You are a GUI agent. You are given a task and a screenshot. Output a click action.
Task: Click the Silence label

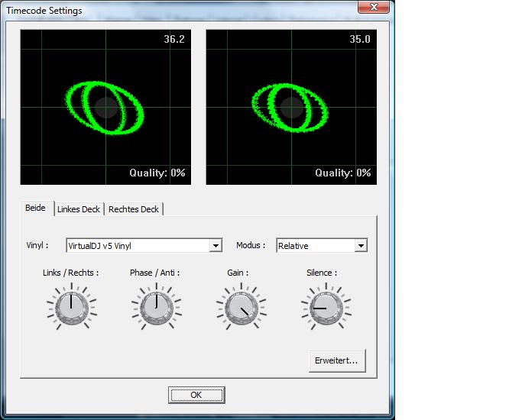tap(322, 273)
